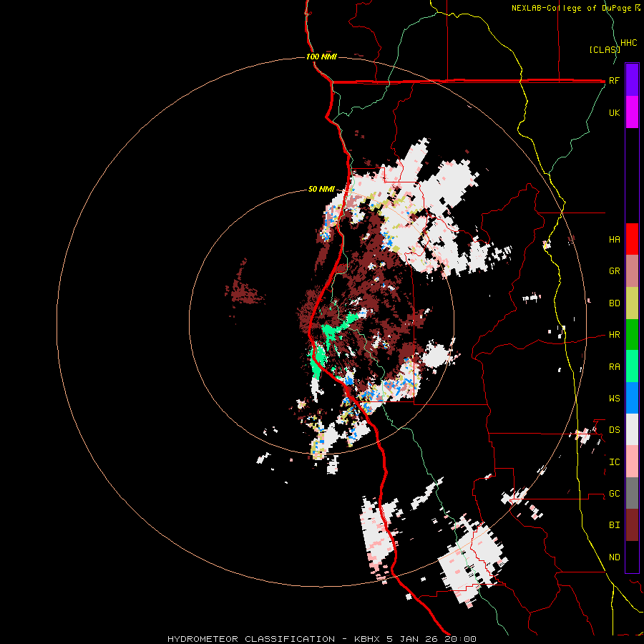Screen dimensions: 644x644
Task: Click the ND legend label
Action: [615, 557]
